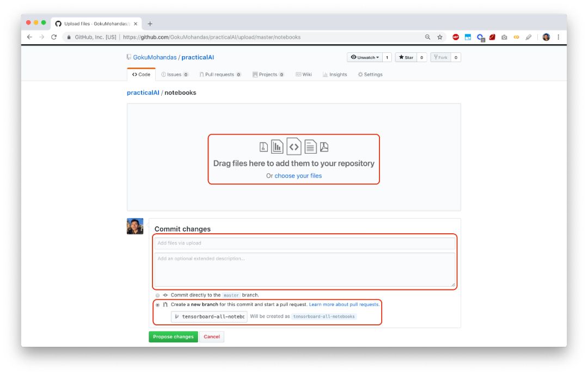
Task: Switch to the Issues tab
Action: 175,74
